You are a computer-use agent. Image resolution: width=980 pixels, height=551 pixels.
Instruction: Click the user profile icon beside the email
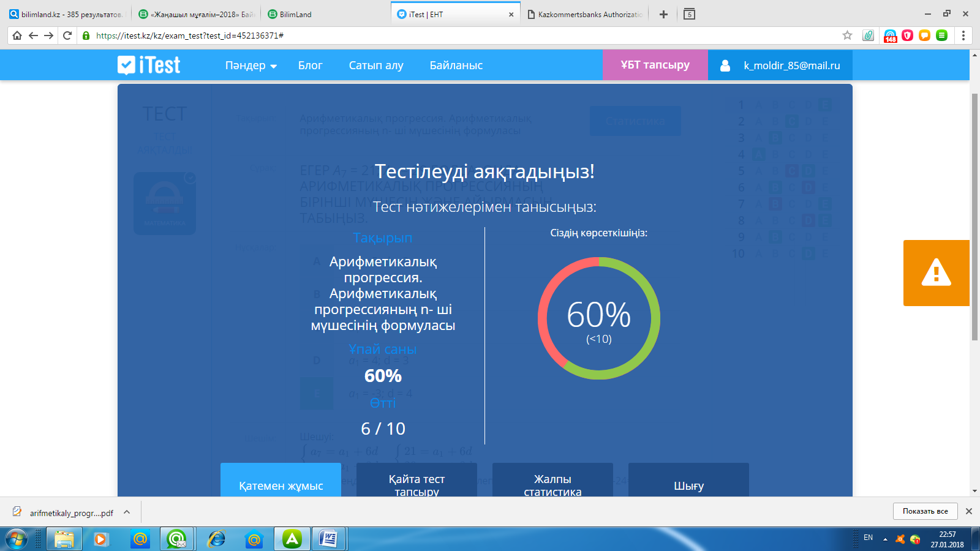[x=725, y=66]
